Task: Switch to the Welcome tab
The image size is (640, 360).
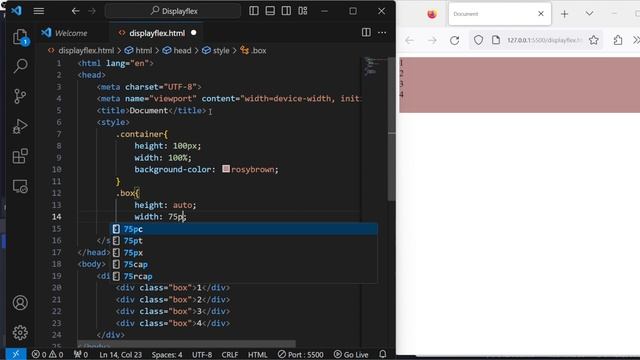Action: (65, 33)
